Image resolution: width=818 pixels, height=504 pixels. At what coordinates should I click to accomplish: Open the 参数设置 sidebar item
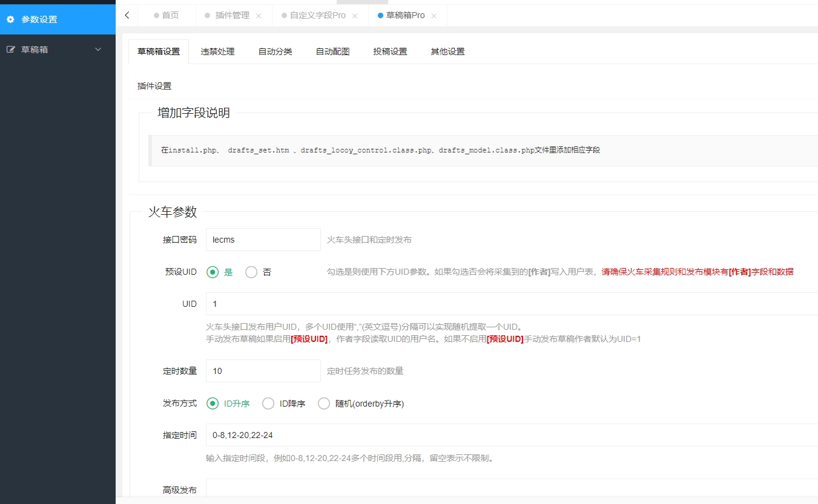[58, 19]
